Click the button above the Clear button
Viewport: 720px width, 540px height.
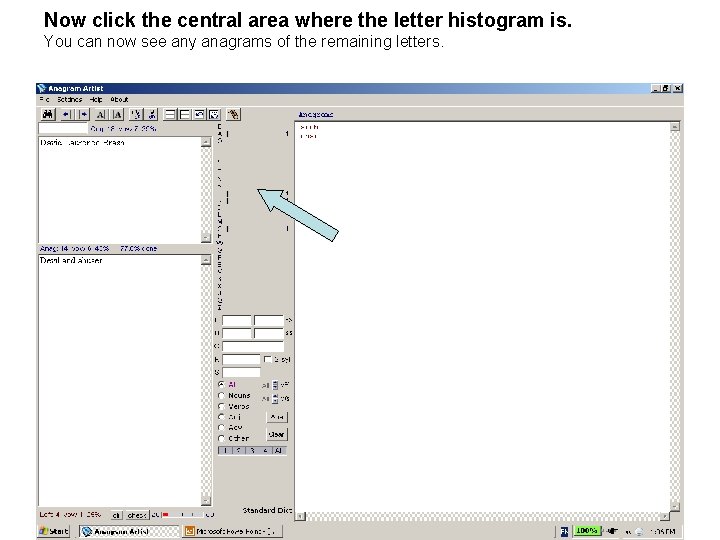click(277, 417)
